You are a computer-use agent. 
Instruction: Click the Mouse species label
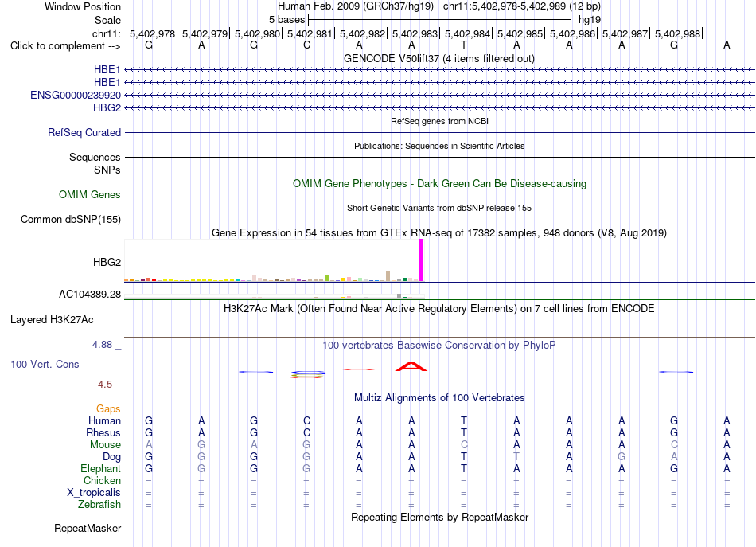click(x=105, y=445)
